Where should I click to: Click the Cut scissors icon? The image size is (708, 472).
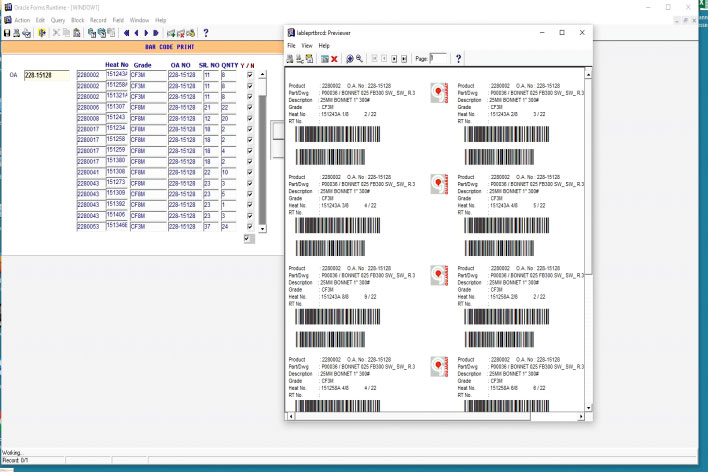(56, 33)
